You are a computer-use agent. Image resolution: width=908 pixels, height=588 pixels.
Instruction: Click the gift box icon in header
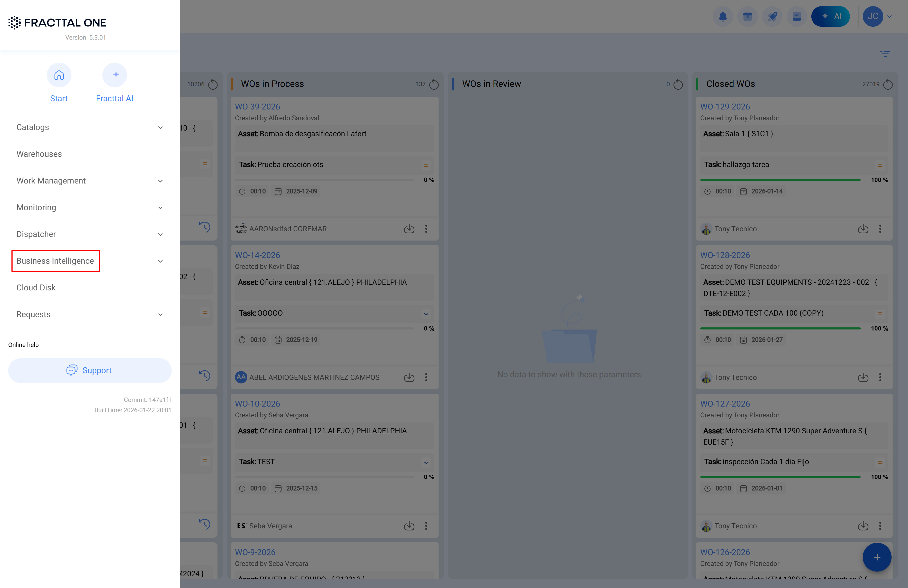pos(747,16)
